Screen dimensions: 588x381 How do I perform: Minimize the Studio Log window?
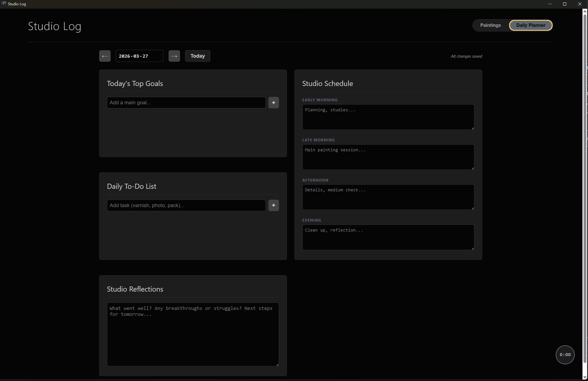click(550, 4)
